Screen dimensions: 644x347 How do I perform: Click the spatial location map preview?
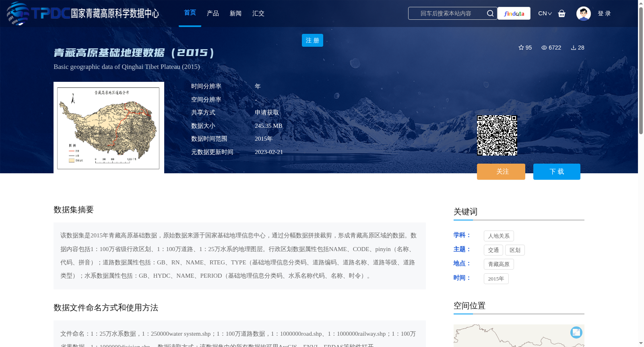coord(519,336)
